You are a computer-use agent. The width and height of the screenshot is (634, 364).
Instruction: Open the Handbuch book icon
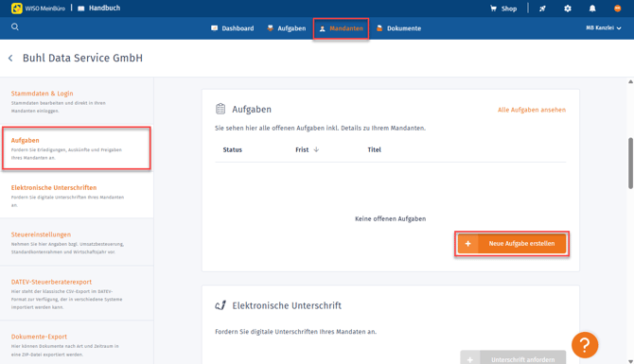tap(81, 9)
